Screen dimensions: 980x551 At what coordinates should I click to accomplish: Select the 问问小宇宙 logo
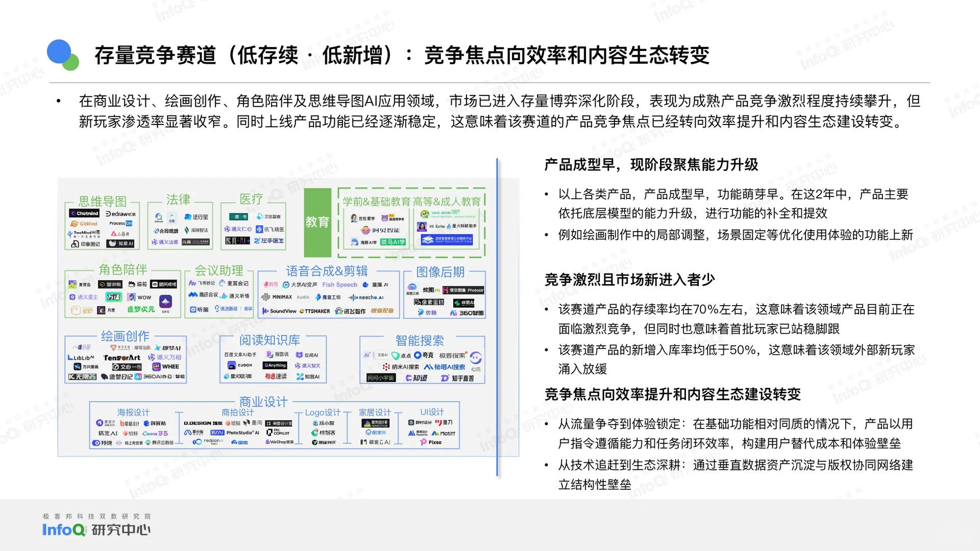click(x=381, y=378)
